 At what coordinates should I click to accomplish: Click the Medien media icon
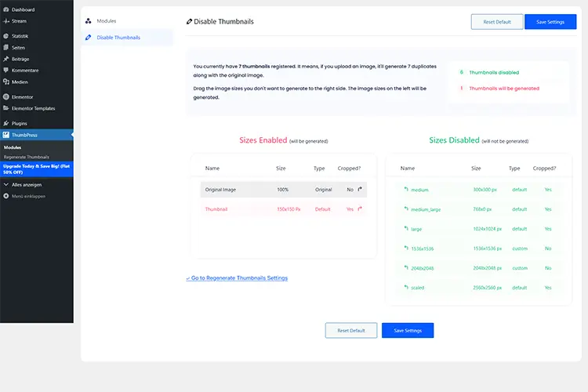6,82
